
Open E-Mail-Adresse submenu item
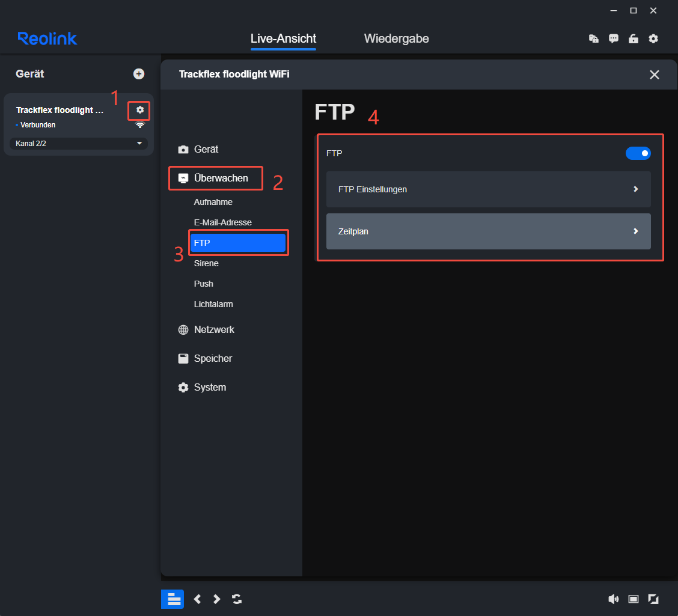point(222,222)
